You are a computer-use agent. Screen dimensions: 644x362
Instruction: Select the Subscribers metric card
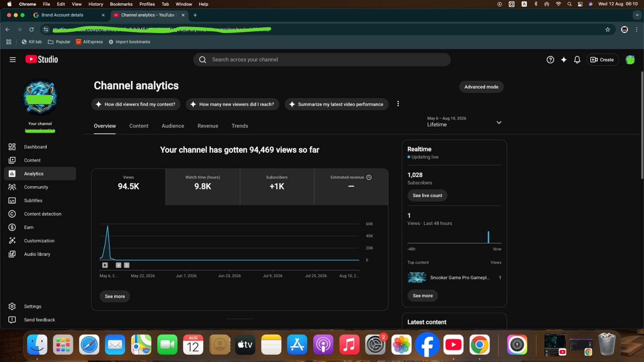[x=277, y=187]
